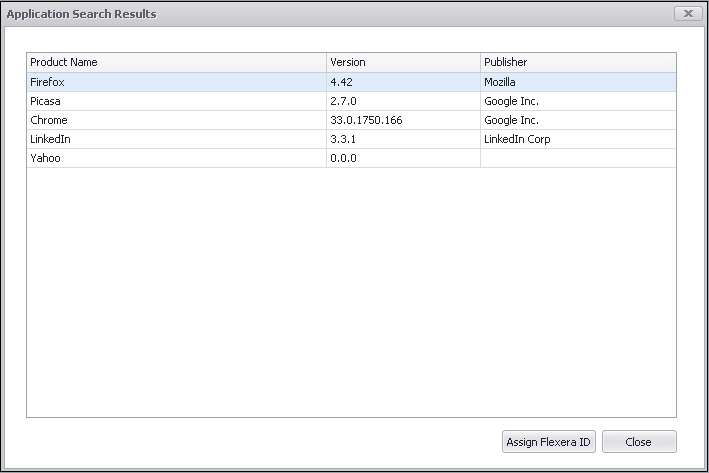Select the Picasa product name cell

(x=47, y=101)
